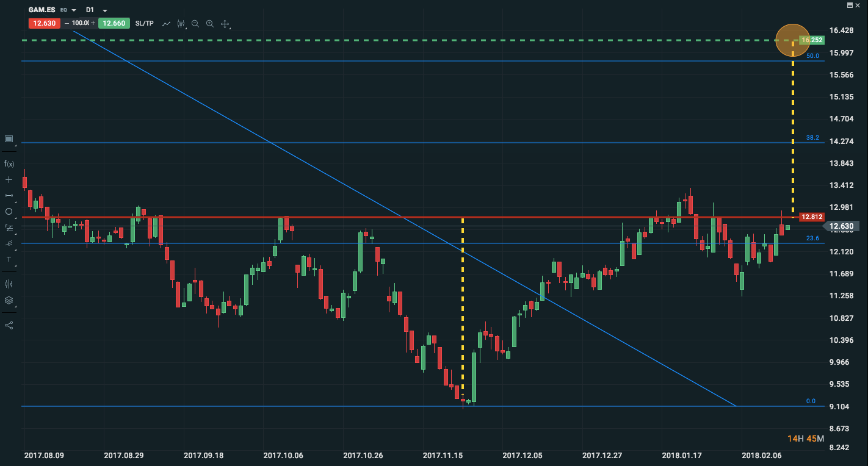Click the green 12.660 buy price button
Viewport: 868px width, 466px height.
pos(114,24)
